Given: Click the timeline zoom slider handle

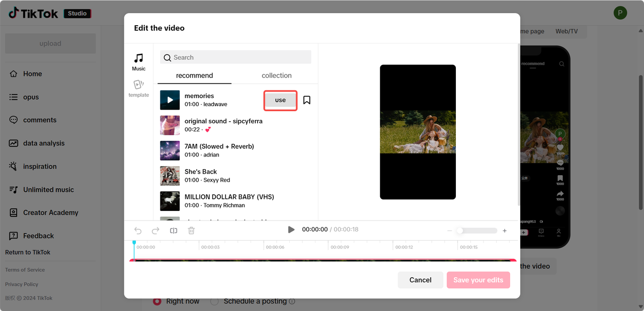Looking at the screenshot, I should click(x=459, y=230).
